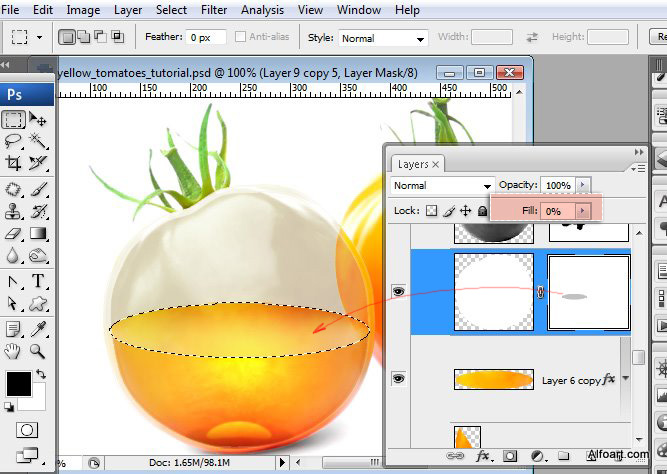Choose the Crop tool
The image size is (667, 474).
(x=13, y=164)
